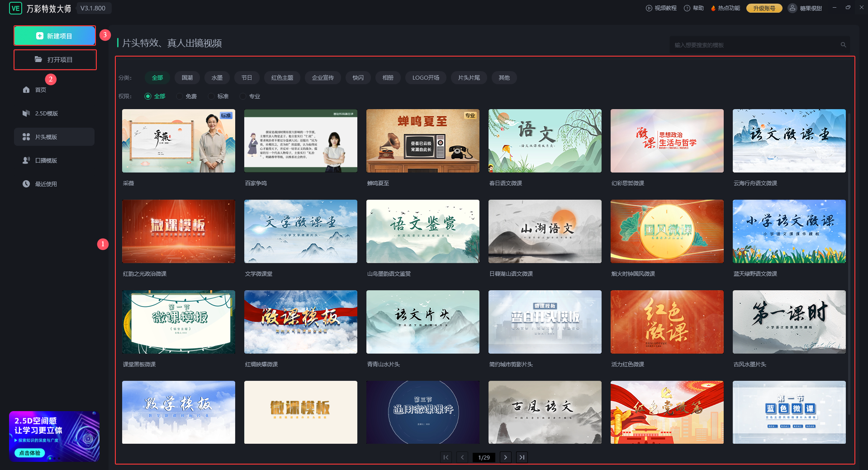
Task: Click the search magnifier icon
Action: 843,45
